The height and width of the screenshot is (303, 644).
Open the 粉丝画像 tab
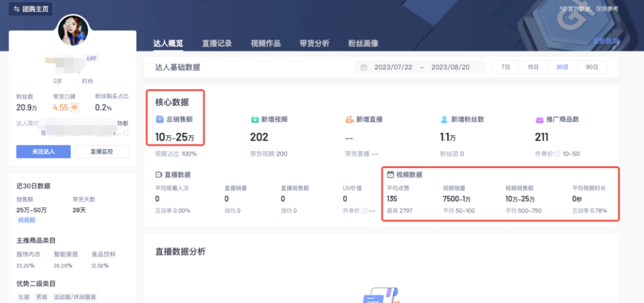(x=364, y=43)
